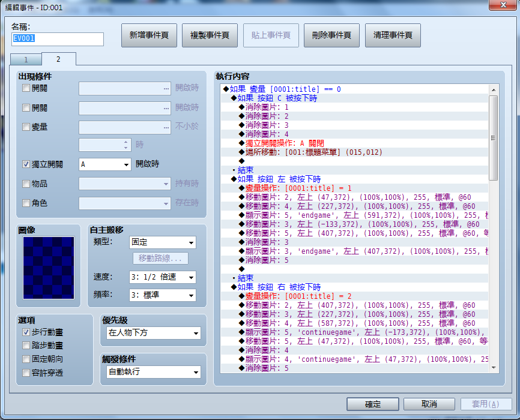Enable the 容許穿透 option
Viewport: 520px width, 420px height.
pos(26,373)
